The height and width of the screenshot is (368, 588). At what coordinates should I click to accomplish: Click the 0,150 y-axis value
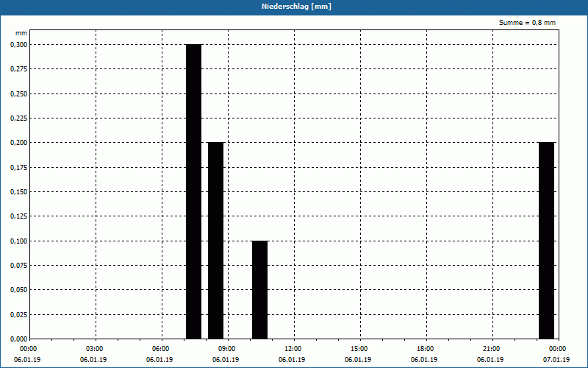(x=19, y=192)
